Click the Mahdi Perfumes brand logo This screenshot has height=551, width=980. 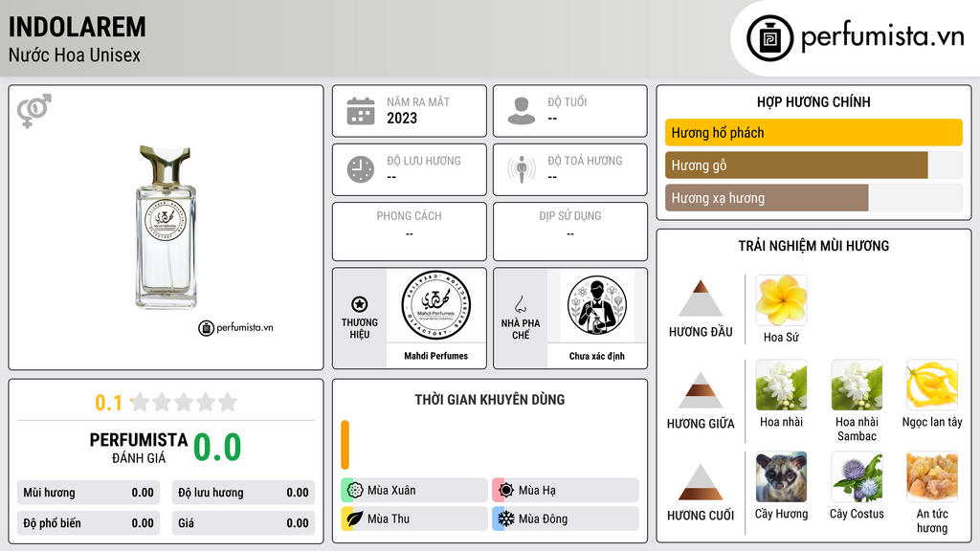click(435, 305)
